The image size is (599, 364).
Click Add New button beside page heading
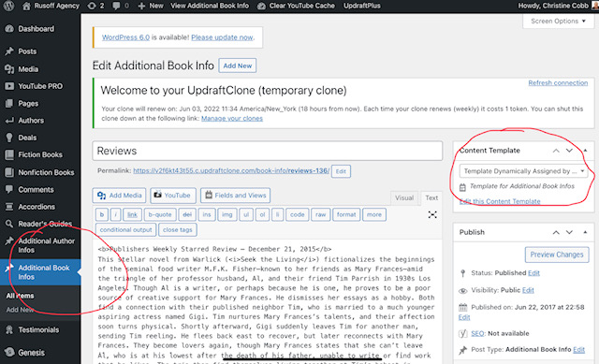237,66
